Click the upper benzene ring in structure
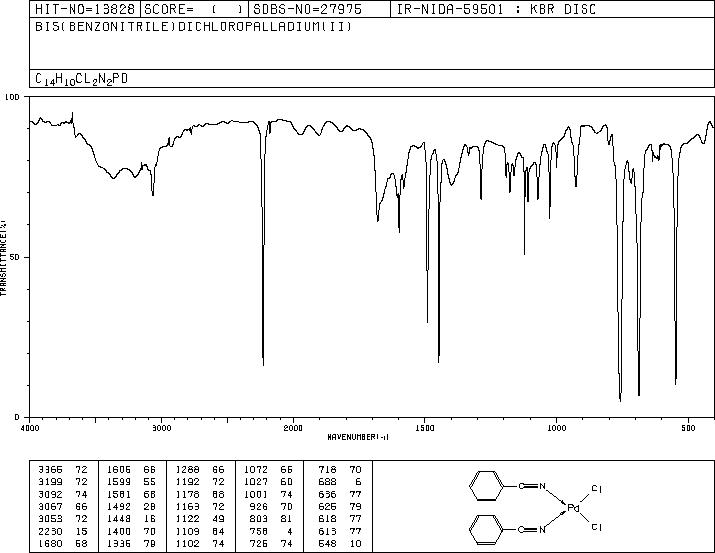Screen dimensions: 715x553 [486, 486]
